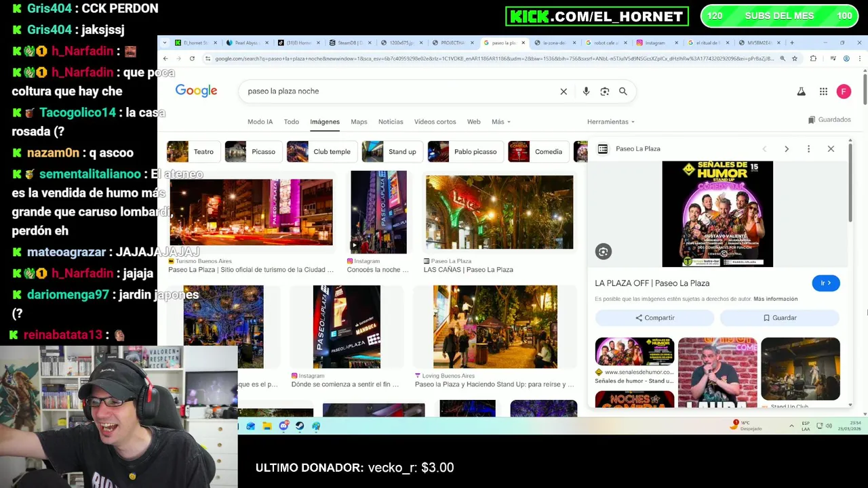Open the LAS CAÑAS Paseo La Plaza image

499,212
